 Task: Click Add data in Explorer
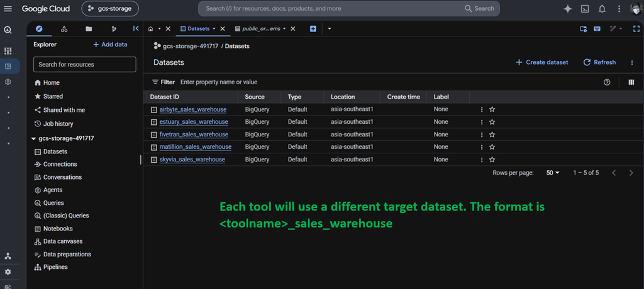pyautogui.click(x=110, y=45)
